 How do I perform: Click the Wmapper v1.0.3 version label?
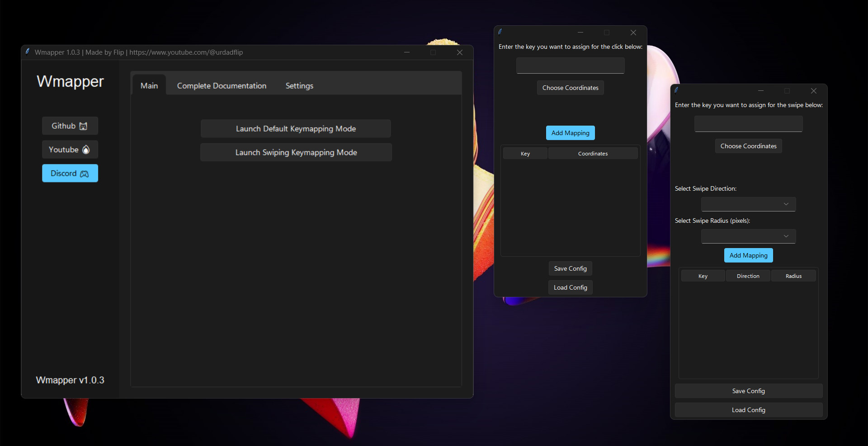(x=70, y=380)
